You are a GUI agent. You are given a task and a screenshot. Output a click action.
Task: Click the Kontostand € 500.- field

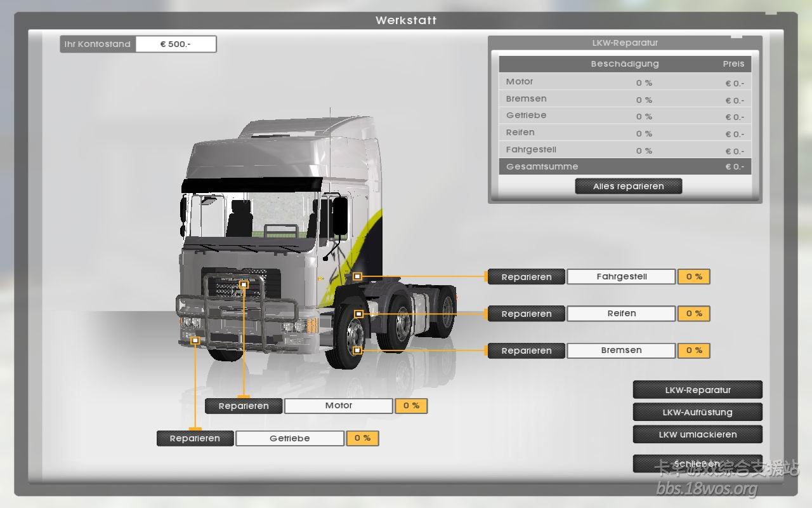tap(176, 44)
